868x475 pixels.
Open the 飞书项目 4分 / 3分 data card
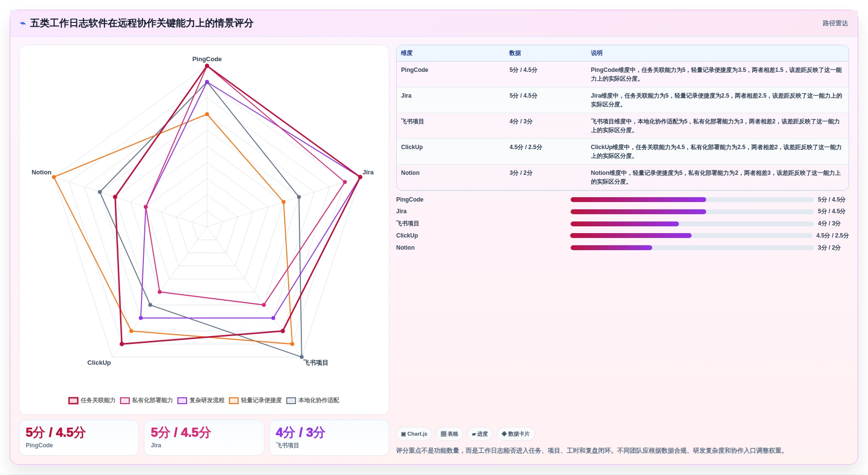[330, 438]
